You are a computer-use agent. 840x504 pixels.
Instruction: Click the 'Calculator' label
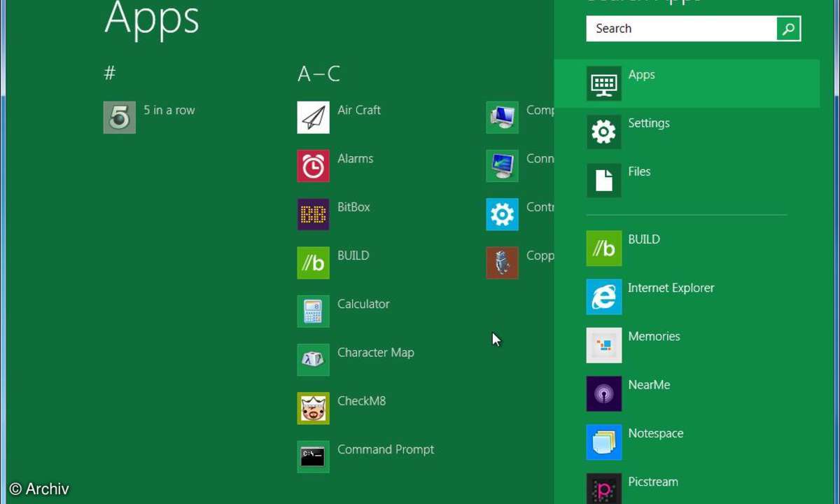click(363, 304)
